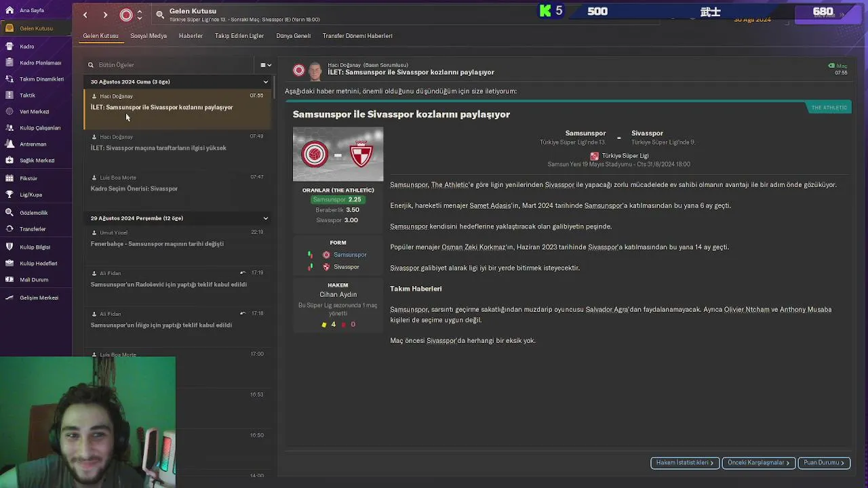This screenshot has height=488, width=868.
Task: Click the Gelişim Merkezi sidebar icon
Action: tap(9, 297)
